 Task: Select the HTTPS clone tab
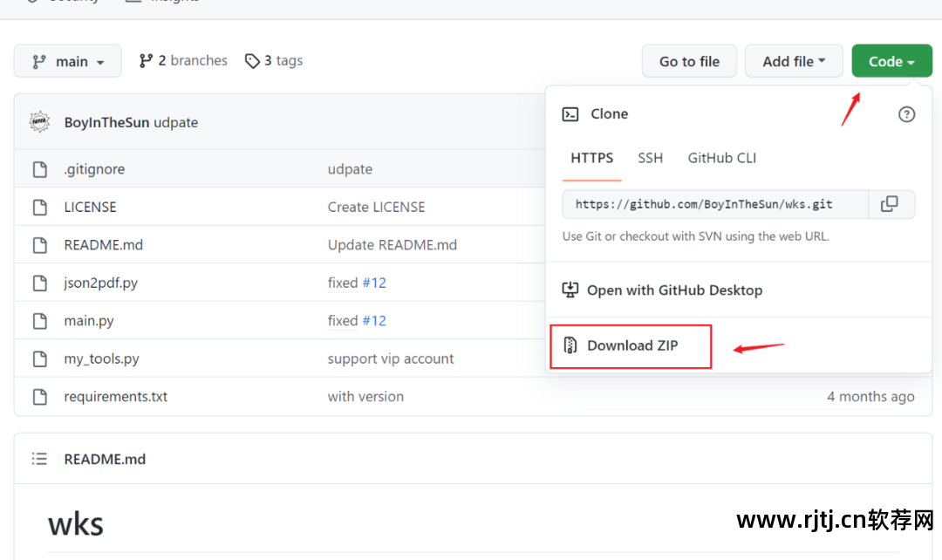(x=591, y=158)
